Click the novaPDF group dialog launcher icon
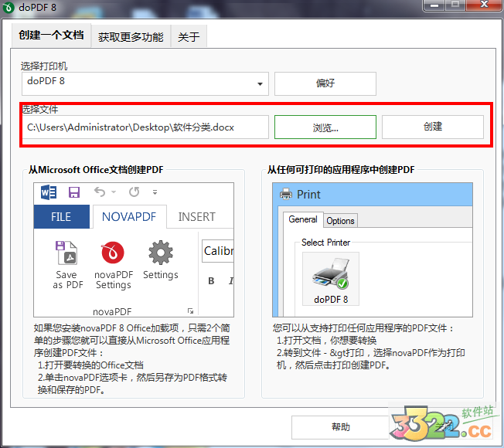The image size is (504, 448). (x=191, y=311)
